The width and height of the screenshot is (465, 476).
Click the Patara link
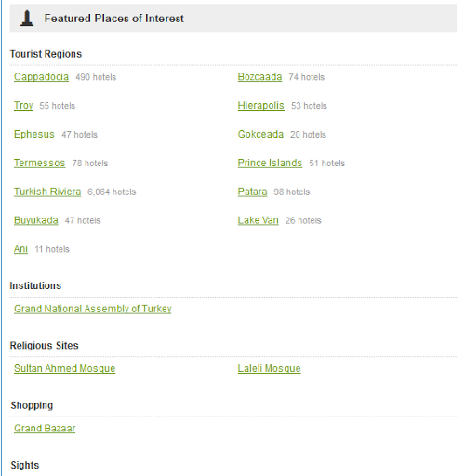252,192
